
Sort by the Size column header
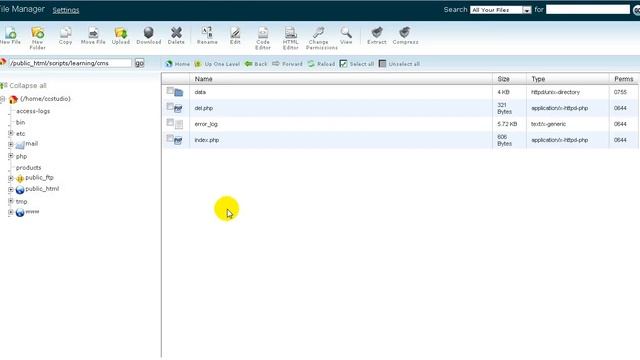tap(503, 79)
